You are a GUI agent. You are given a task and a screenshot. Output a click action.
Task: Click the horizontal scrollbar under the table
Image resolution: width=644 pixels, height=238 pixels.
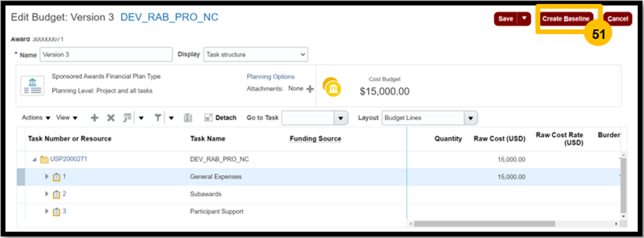[485, 223]
